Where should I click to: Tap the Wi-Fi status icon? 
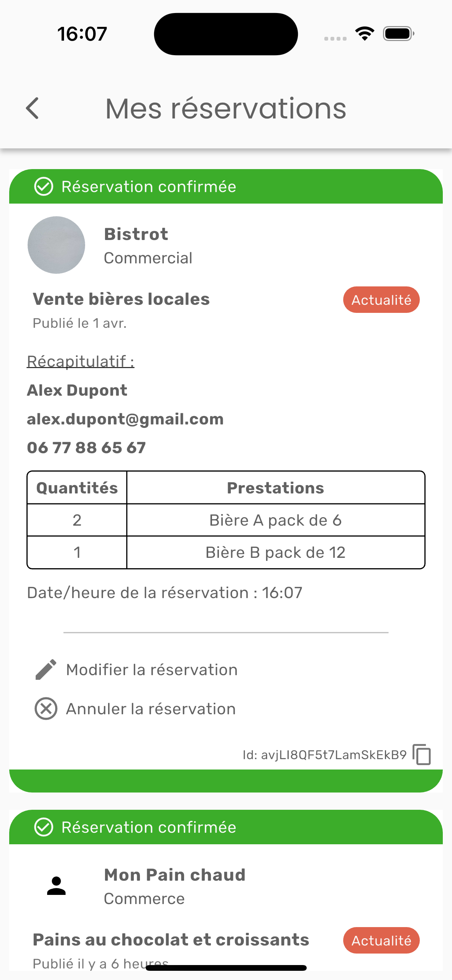click(365, 33)
